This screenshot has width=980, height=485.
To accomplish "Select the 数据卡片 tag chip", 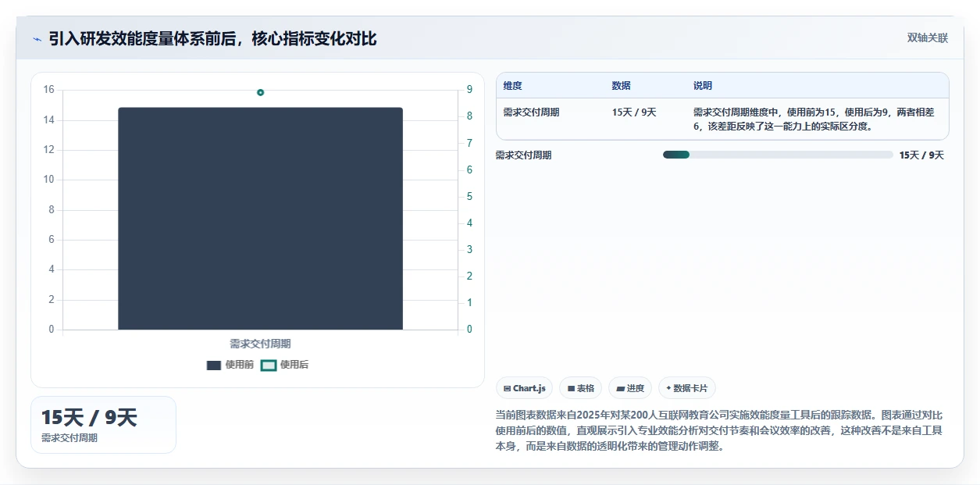I will click(x=687, y=388).
